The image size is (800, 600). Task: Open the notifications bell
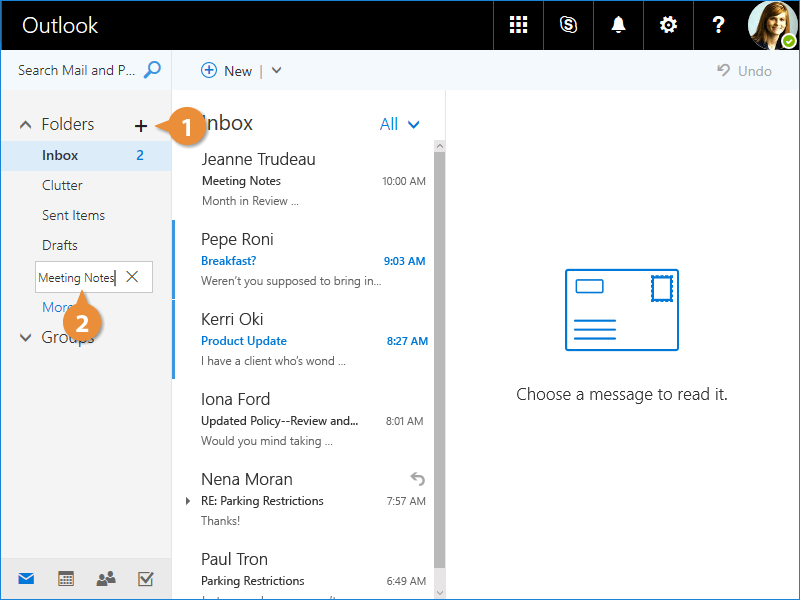coord(618,25)
